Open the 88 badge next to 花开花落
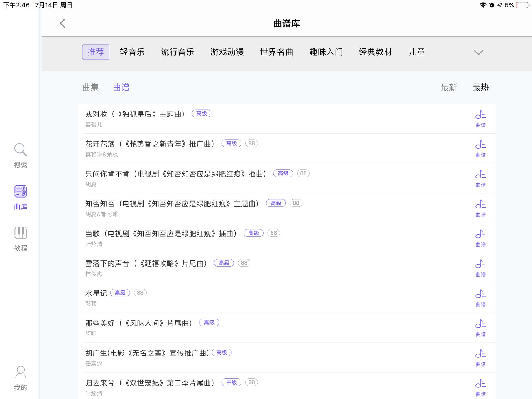 pyautogui.click(x=251, y=143)
